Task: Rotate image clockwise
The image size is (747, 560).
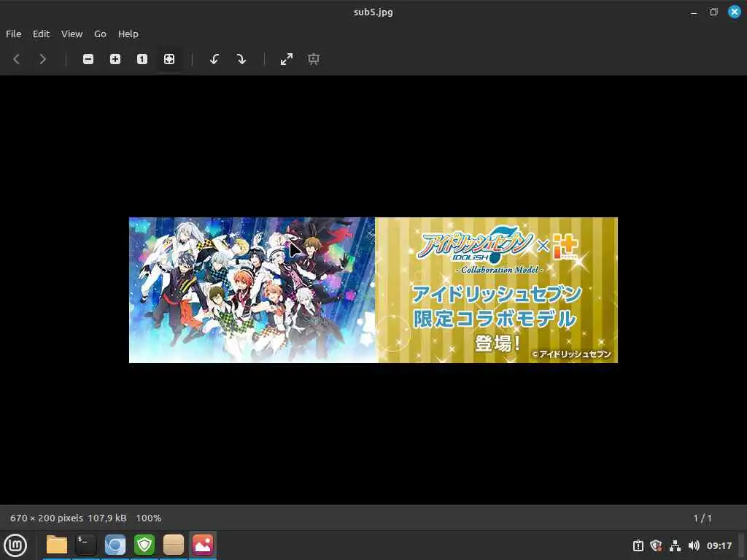Action: pyautogui.click(x=241, y=59)
